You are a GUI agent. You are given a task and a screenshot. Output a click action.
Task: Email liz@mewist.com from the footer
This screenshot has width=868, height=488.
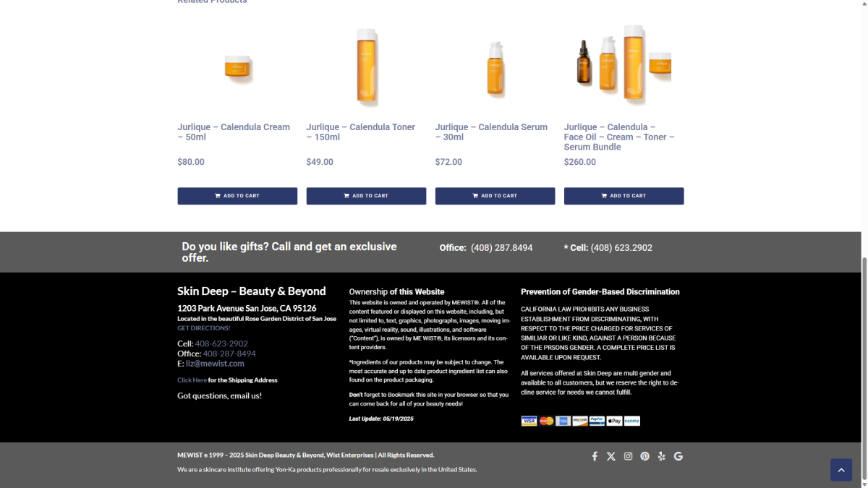tap(215, 364)
